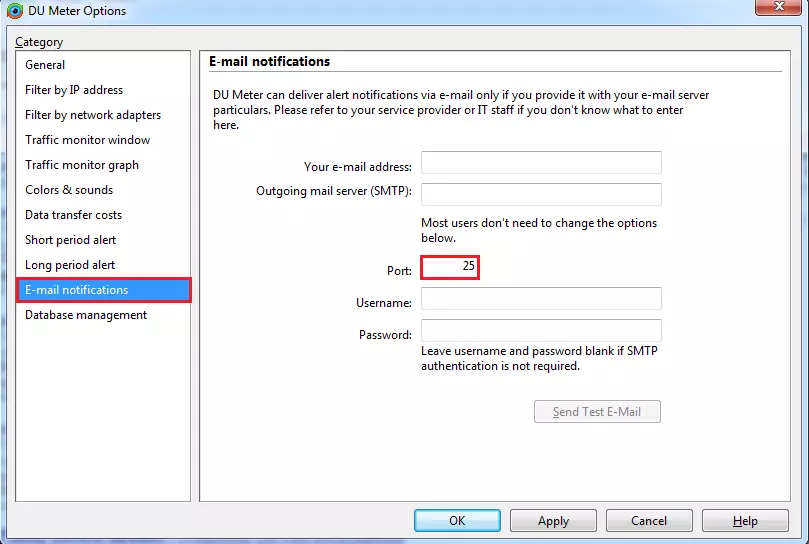Confirm settings with OK button

[x=457, y=520]
